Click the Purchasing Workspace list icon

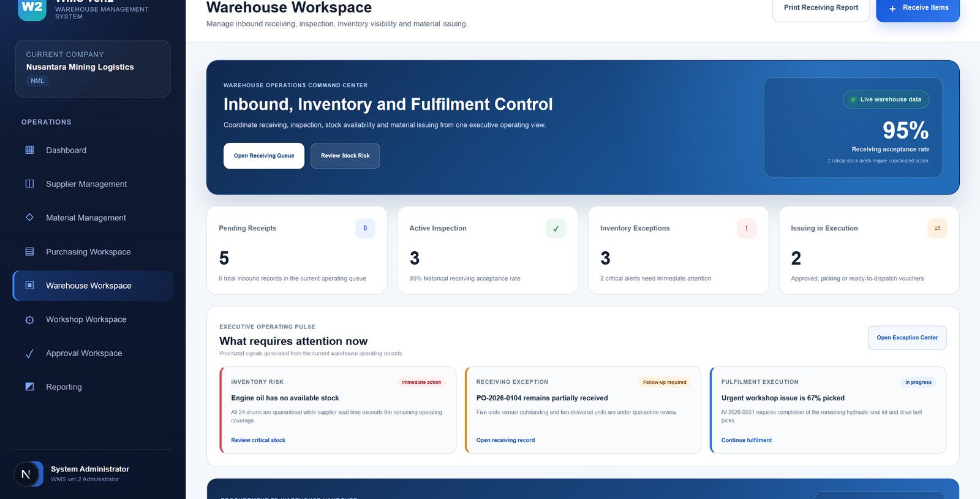29,251
